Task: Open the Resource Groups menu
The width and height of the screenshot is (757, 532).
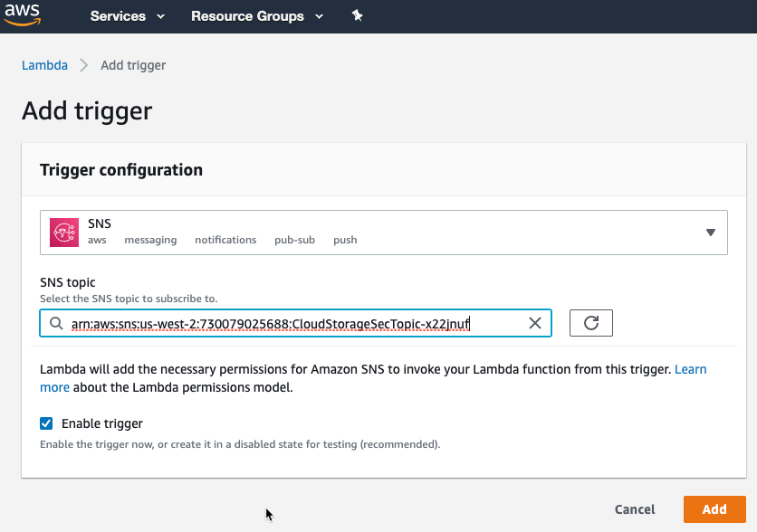Action: click(x=257, y=16)
